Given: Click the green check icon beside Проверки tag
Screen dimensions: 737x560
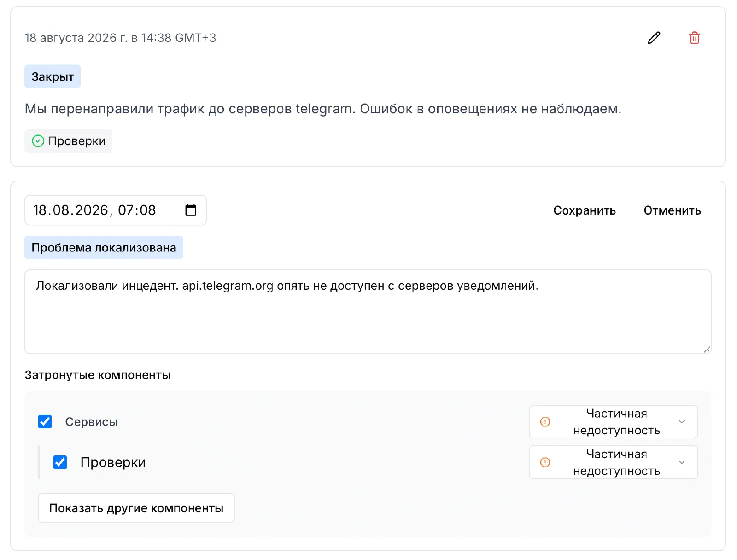Looking at the screenshot, I should pos(38,141).
